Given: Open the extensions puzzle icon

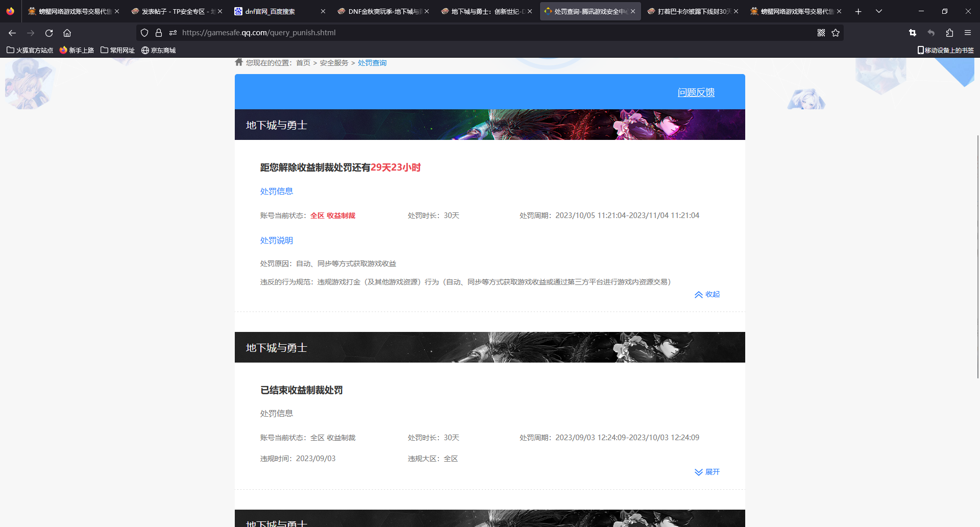Looking at the screenshot, I should (949, 33).
